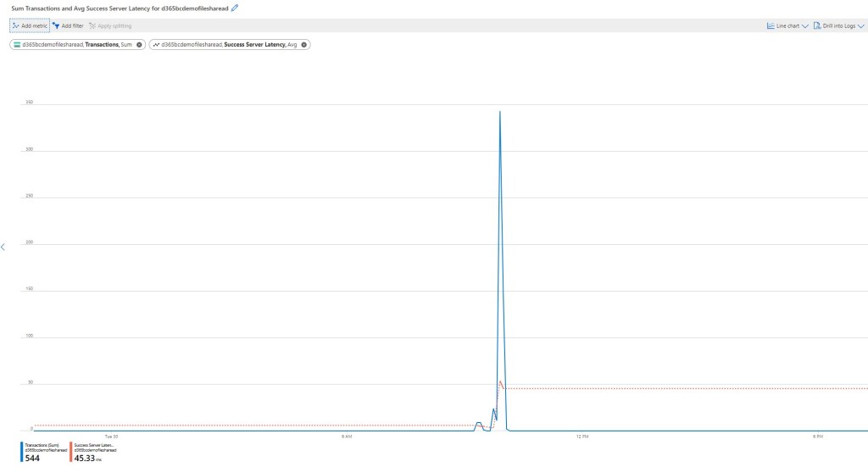The image size is (868, 473).
Task: Click the line chart icon in toolbar
Action: [771, 26]
